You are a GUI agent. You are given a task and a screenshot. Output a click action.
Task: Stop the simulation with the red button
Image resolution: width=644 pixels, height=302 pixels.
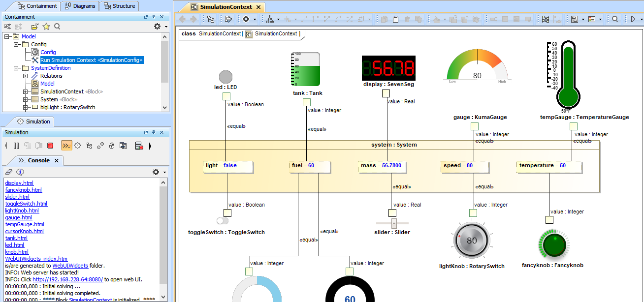point(50,146)
